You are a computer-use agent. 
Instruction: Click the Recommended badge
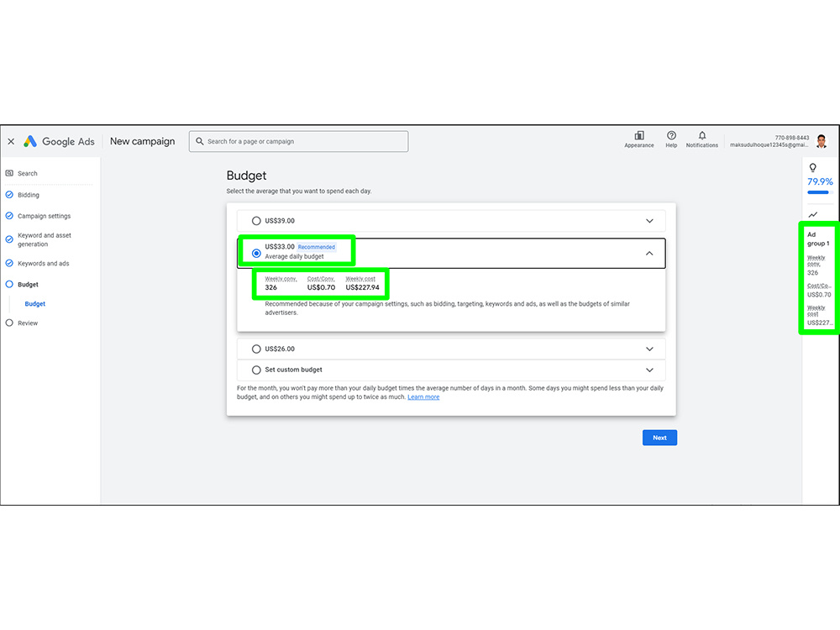point(317,247)
